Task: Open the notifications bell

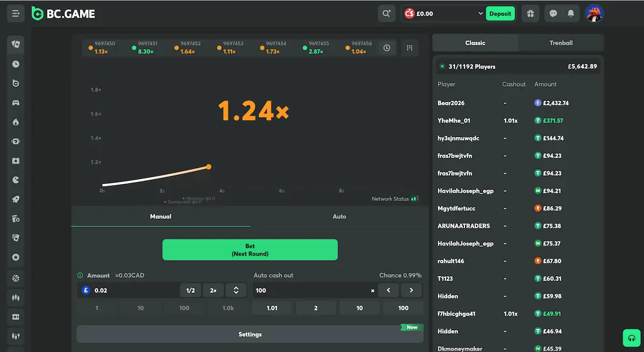Action: point(570,13)
